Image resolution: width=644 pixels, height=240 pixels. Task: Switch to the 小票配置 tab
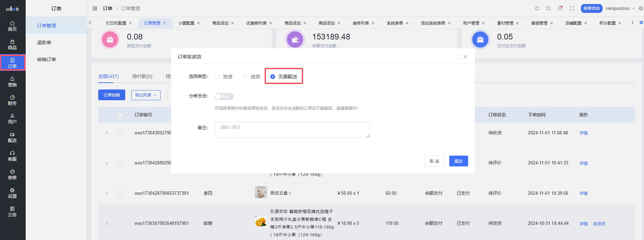[186, 23]
